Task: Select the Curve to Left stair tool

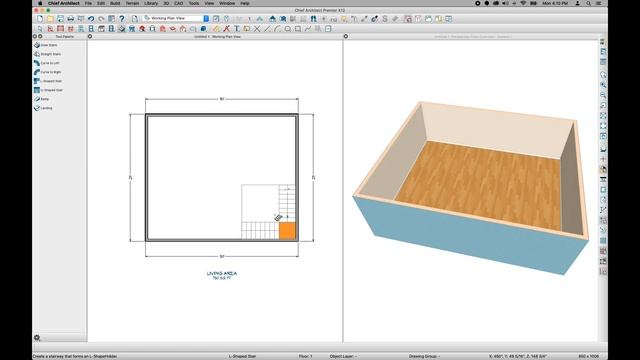Action: pos(47,63)
